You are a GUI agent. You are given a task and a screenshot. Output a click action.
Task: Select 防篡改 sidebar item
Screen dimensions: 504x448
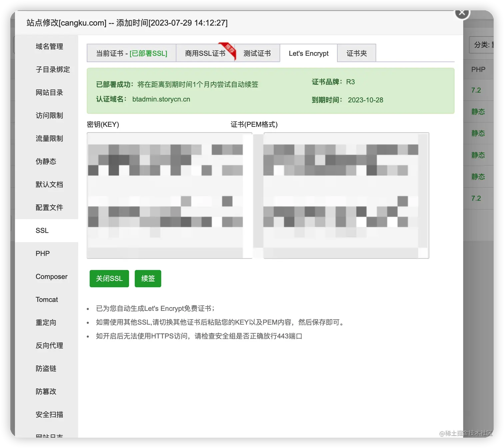[47, 392]
